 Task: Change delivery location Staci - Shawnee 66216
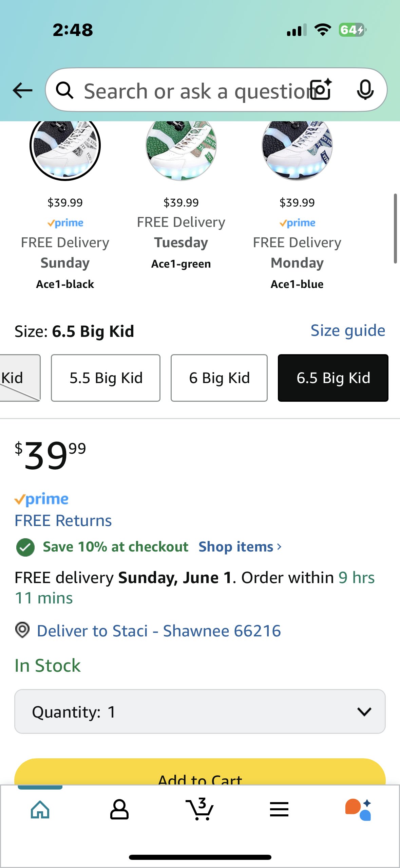[x=159, y=631]
